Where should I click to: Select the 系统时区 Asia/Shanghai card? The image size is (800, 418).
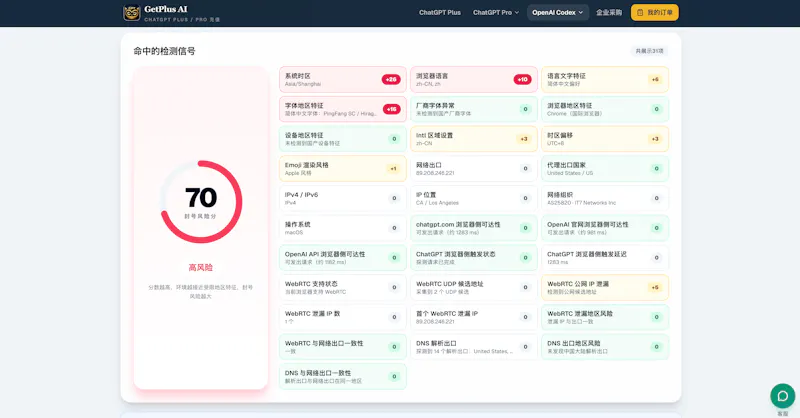coord(343,80)
